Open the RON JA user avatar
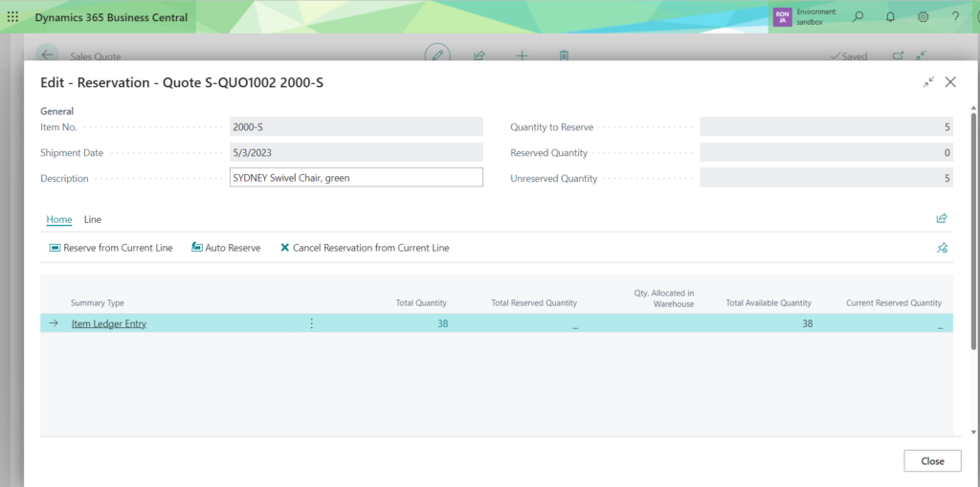The height and width of the screenshot is (487, 980). pos(782,17)
